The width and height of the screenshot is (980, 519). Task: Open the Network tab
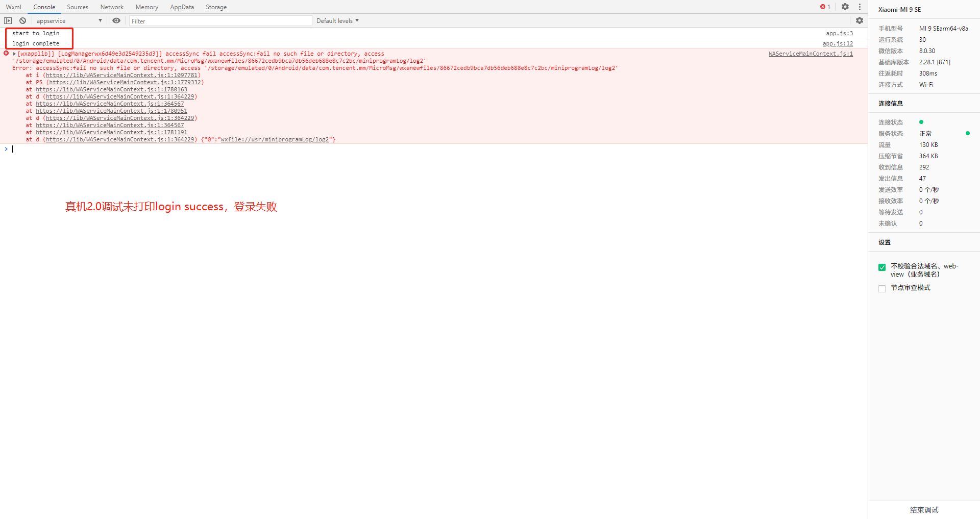pos(112,7)
